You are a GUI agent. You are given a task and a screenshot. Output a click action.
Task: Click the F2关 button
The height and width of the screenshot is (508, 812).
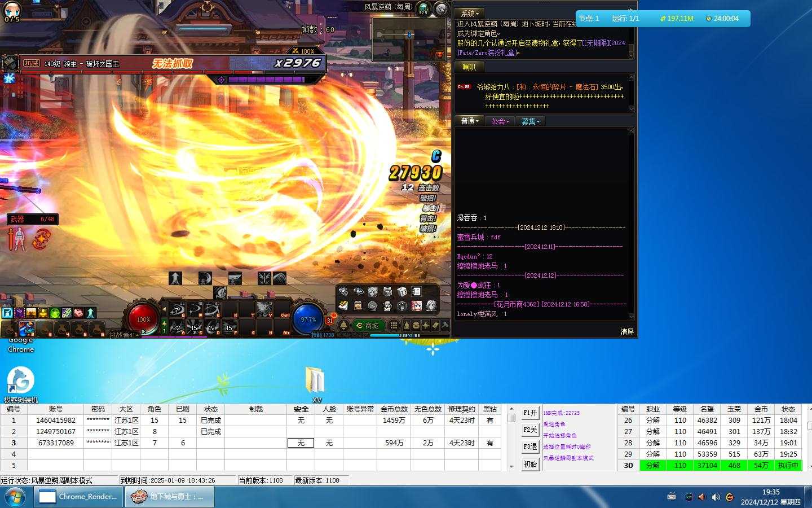tap(530, 430)
